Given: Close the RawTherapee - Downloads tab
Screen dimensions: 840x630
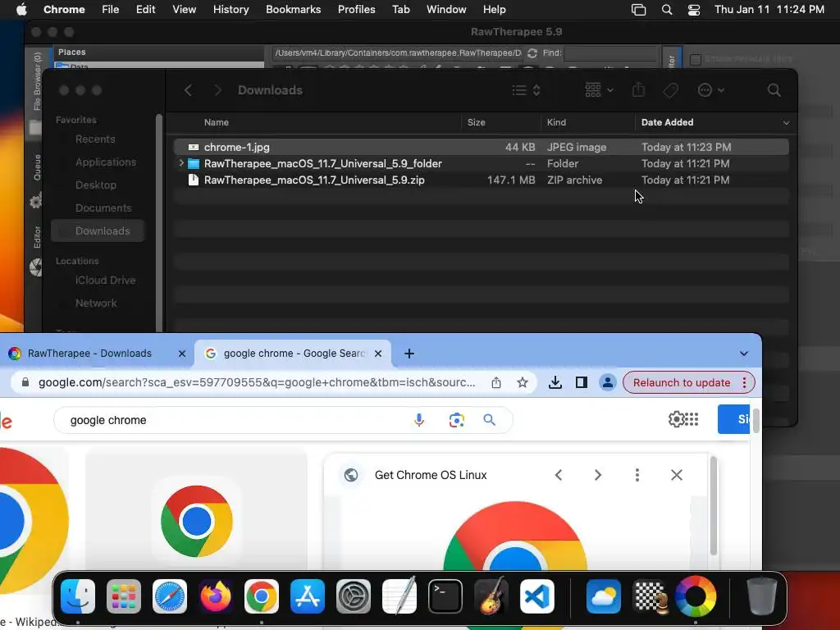Looking at the screenshot, I should 181,354.
